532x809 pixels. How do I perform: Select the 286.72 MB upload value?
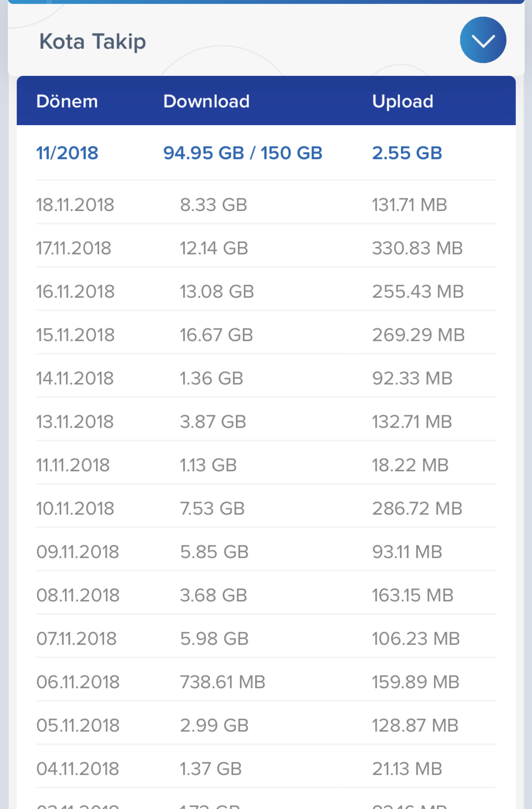(417, 508)
